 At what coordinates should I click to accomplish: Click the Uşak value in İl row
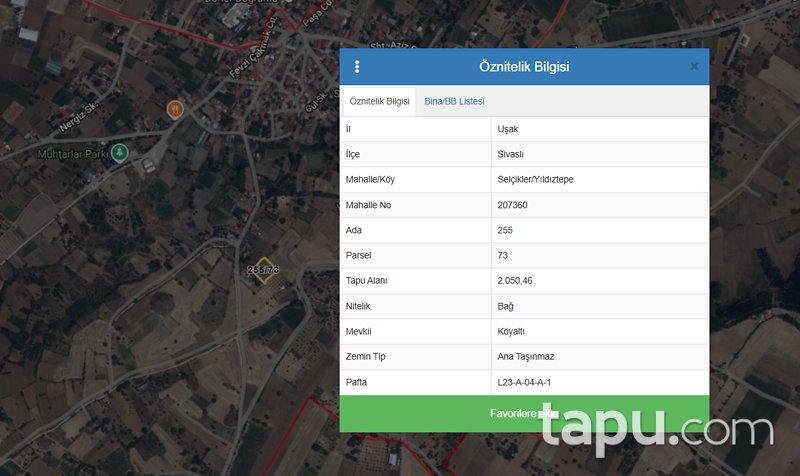508,129
